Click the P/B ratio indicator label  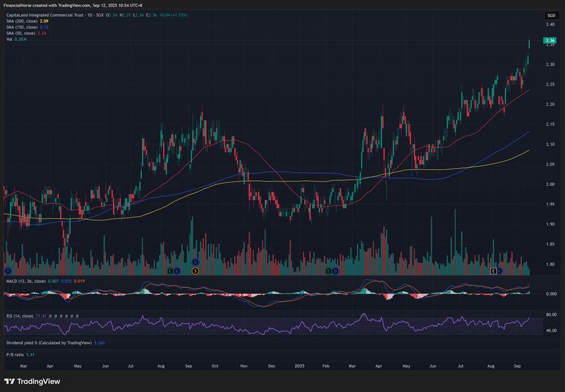(16, 354)
